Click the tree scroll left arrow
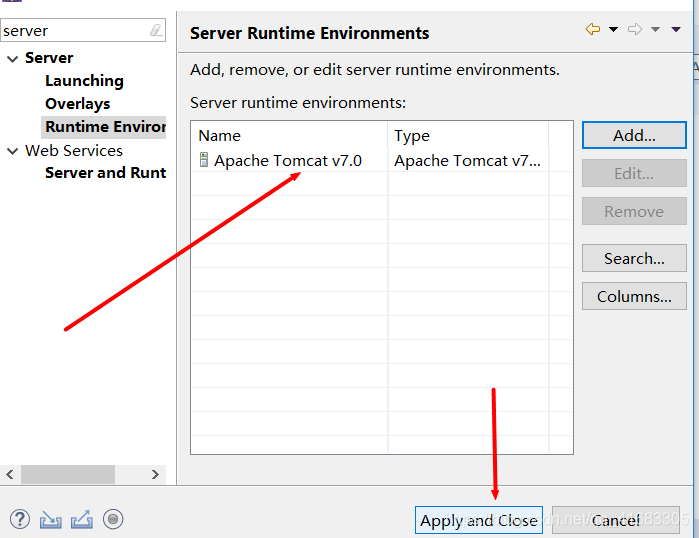 click(x=10, y=474)
